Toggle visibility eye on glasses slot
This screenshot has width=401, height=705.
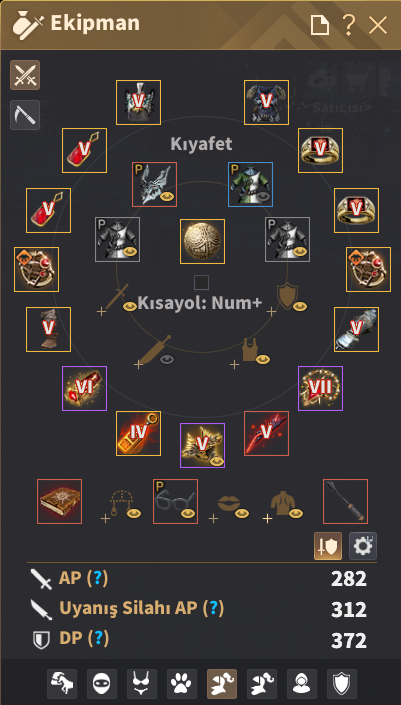(189, 514)
